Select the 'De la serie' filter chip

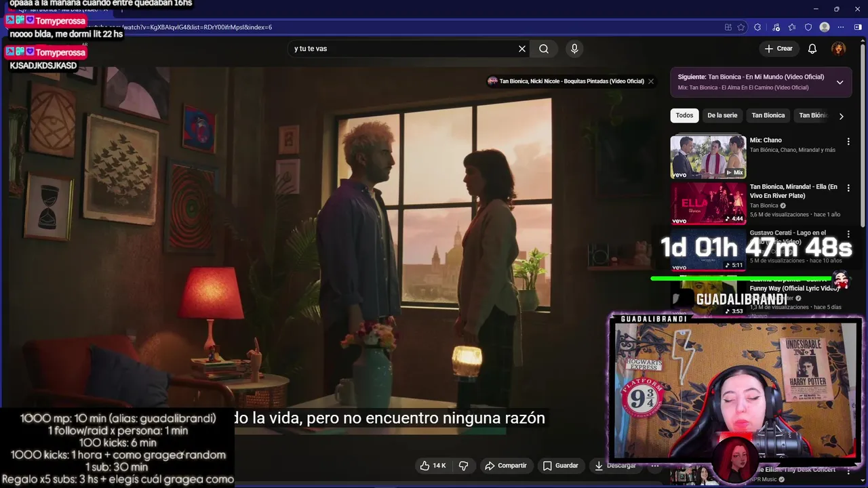click(722, 115)
